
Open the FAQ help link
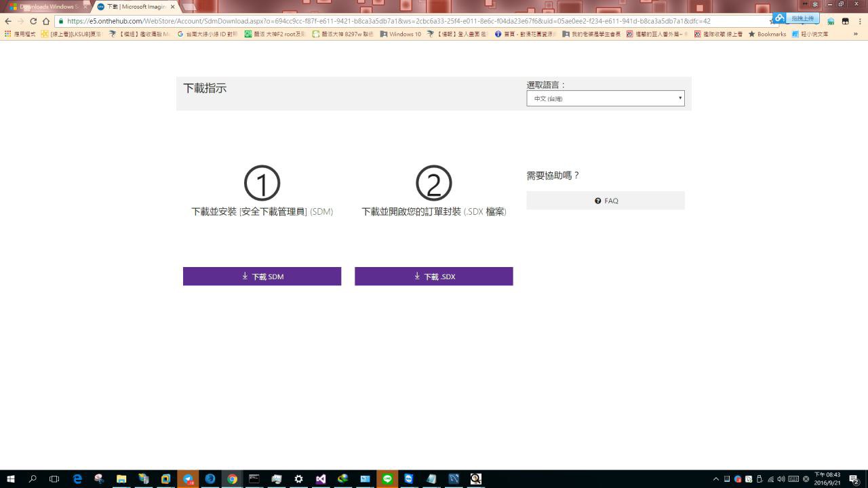[606, 201]
